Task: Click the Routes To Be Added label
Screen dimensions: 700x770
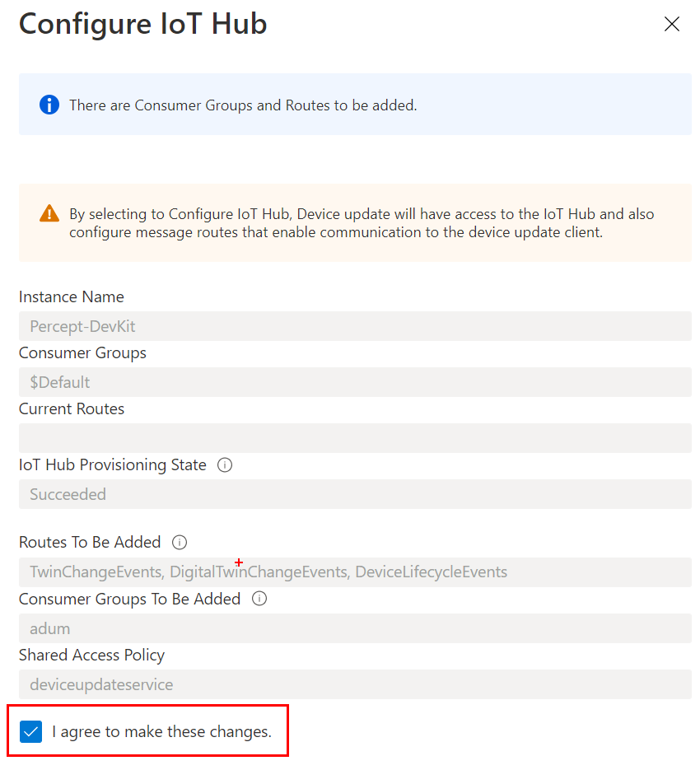Action: [90, 542]
